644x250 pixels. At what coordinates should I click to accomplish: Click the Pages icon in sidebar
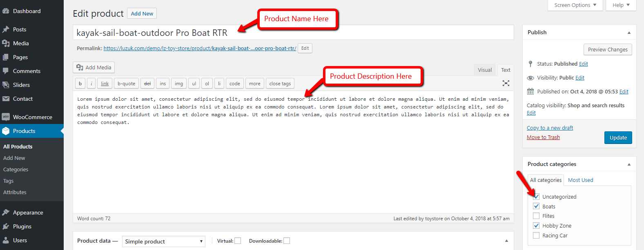point(6,57)
